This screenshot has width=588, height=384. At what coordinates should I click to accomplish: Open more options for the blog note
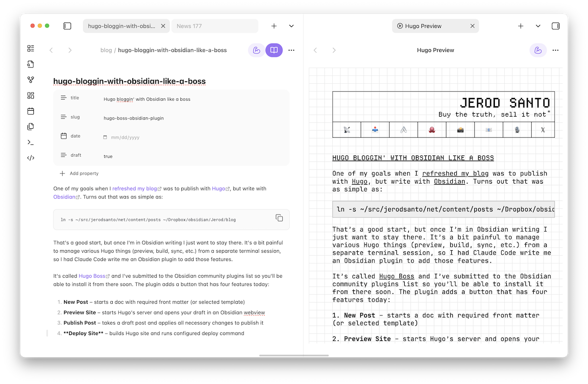tap(292, 50)
